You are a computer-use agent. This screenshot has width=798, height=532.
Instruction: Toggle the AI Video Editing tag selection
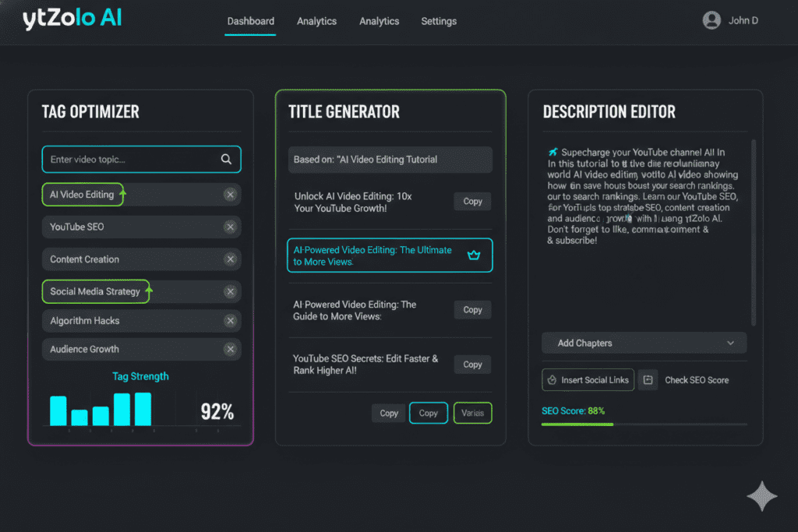coord(82,194)
